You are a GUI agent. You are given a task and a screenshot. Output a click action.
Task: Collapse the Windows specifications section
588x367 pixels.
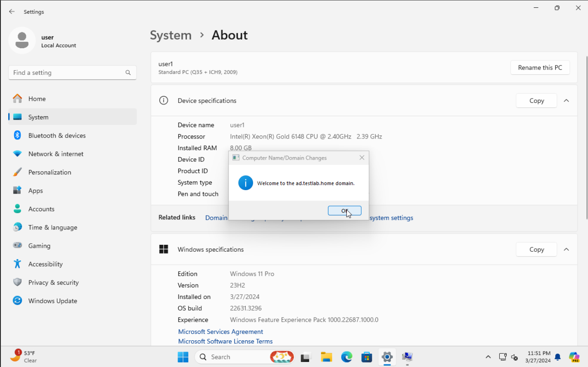click(x=566, y=250)
